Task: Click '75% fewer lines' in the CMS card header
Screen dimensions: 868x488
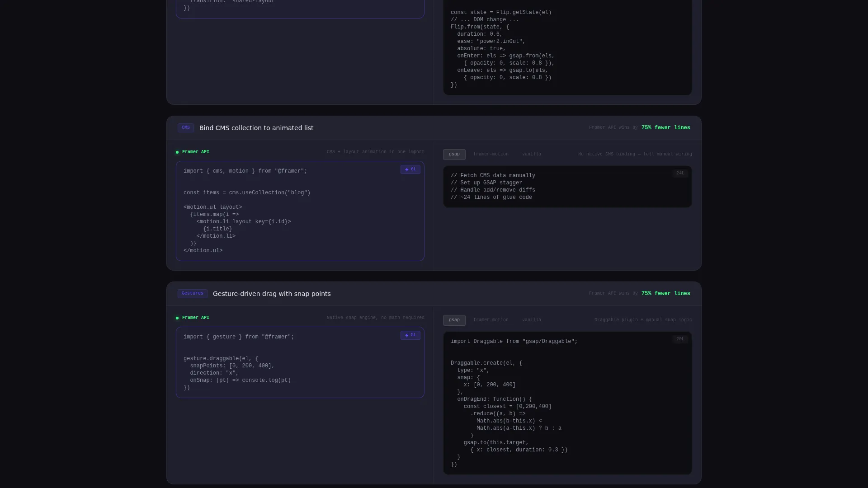Action: [665, 128]
